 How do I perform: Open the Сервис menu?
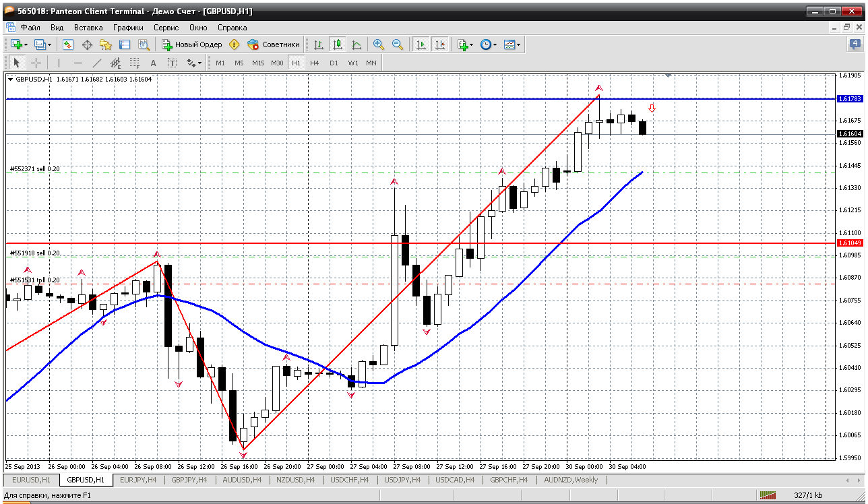[x=166, y=28]
